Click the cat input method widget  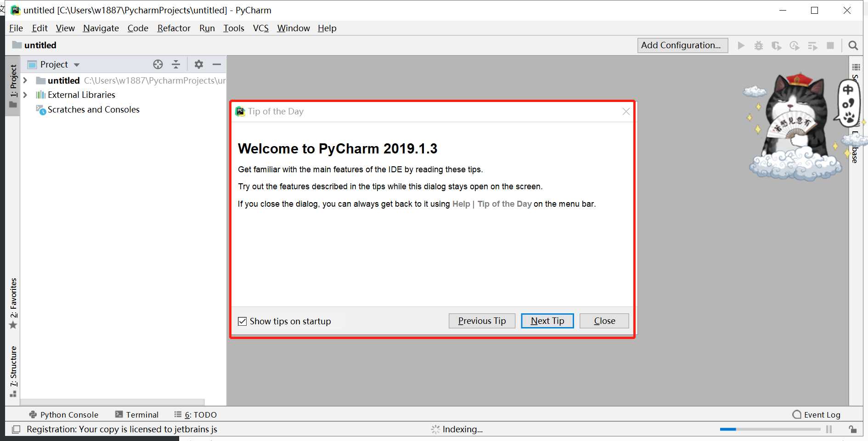pos(797,126)
